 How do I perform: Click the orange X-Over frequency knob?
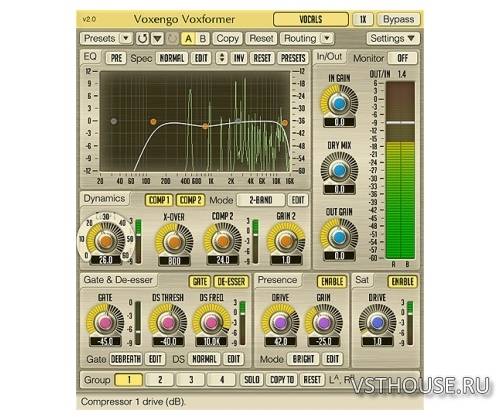tap(174, 241)
